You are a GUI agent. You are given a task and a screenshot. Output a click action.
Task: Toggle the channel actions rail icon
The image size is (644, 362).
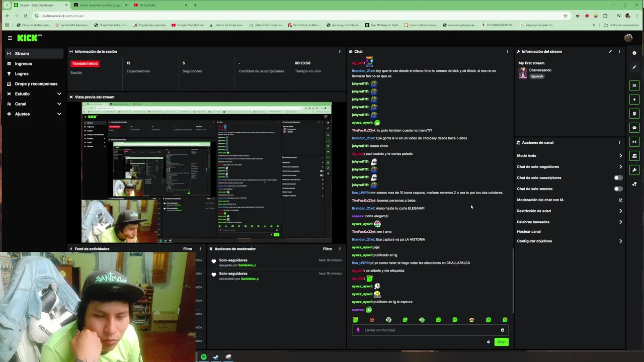(x=634, y=156)
